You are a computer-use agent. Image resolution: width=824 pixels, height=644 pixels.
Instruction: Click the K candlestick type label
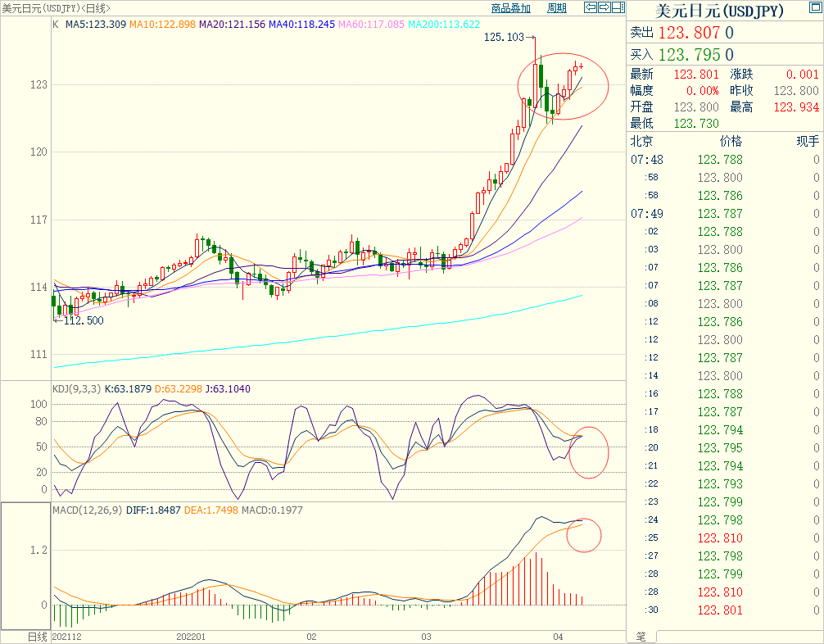[56, 25]
